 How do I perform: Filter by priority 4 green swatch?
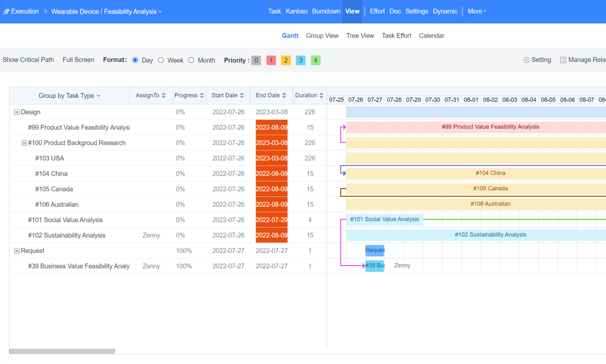pos(316,60)
